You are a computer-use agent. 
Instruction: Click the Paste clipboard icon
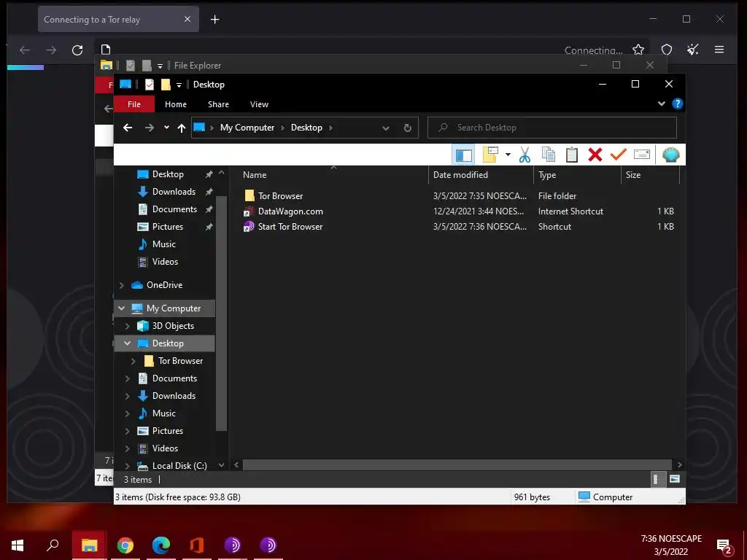coord(572,155)
